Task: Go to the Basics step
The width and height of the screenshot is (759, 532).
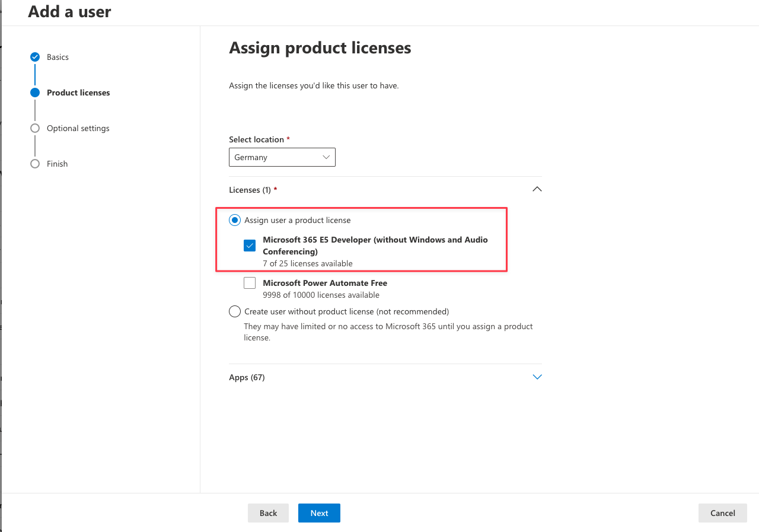Action: [58, 57]
